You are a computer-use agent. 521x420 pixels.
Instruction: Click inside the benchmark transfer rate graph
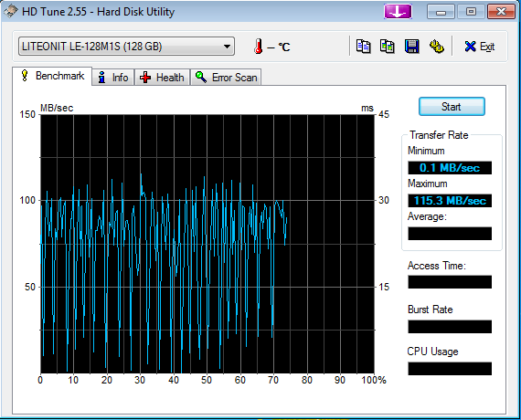pos(207,244)
